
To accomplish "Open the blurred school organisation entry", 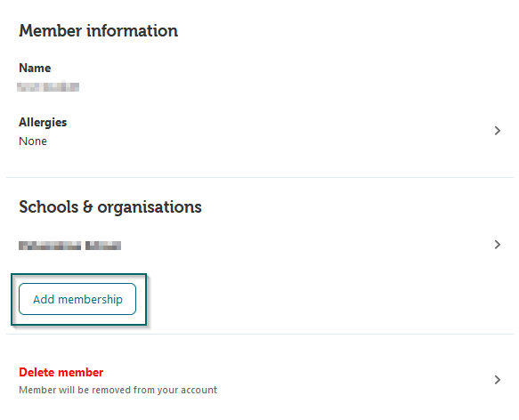I will coord(69,246).
